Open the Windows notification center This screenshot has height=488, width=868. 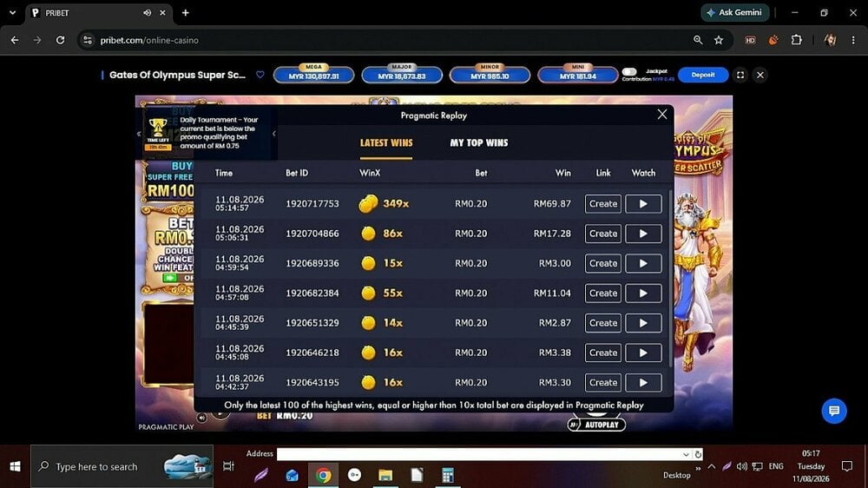pos(847,466)
